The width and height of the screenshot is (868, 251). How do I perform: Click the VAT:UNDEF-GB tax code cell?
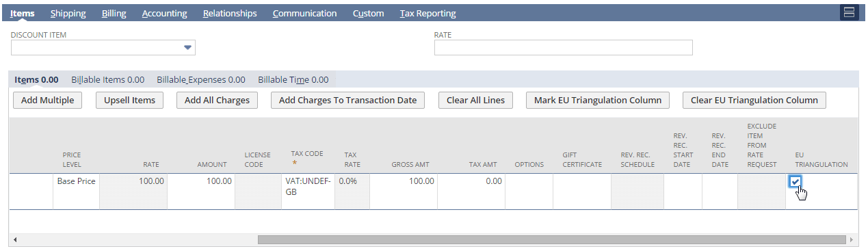tap(308, 191)
